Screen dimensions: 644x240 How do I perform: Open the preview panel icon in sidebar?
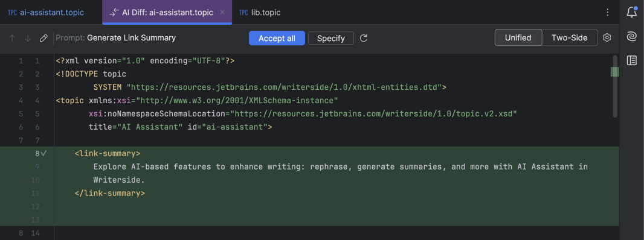point(632,61)
